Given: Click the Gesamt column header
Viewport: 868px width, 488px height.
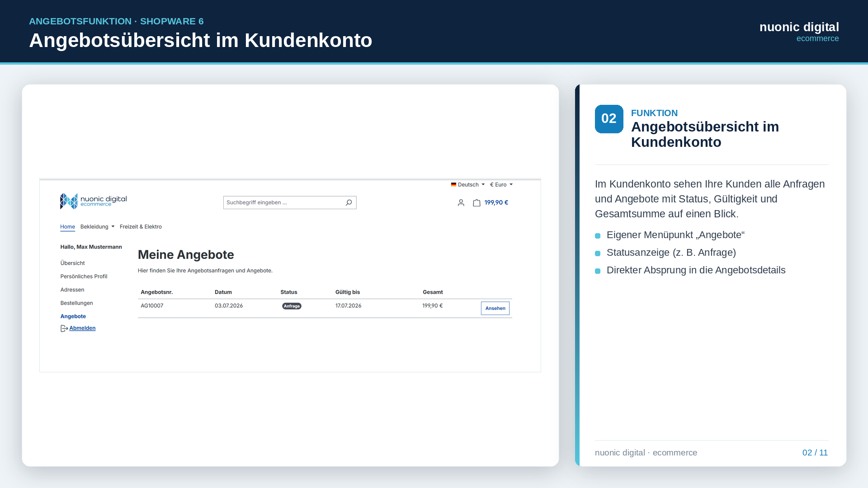Looking at the screenshot, I should [x=433, y=292].
